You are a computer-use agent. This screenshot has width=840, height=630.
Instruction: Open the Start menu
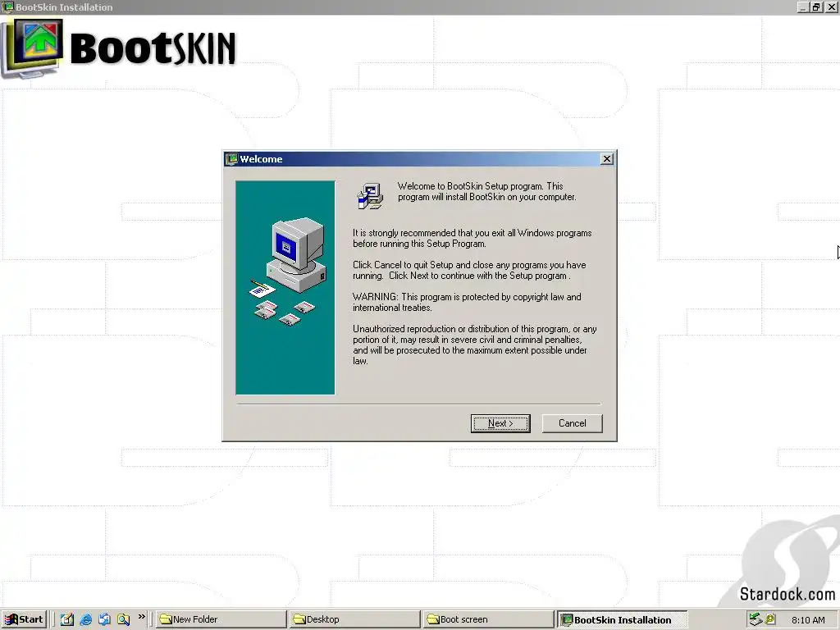[24, 619]
